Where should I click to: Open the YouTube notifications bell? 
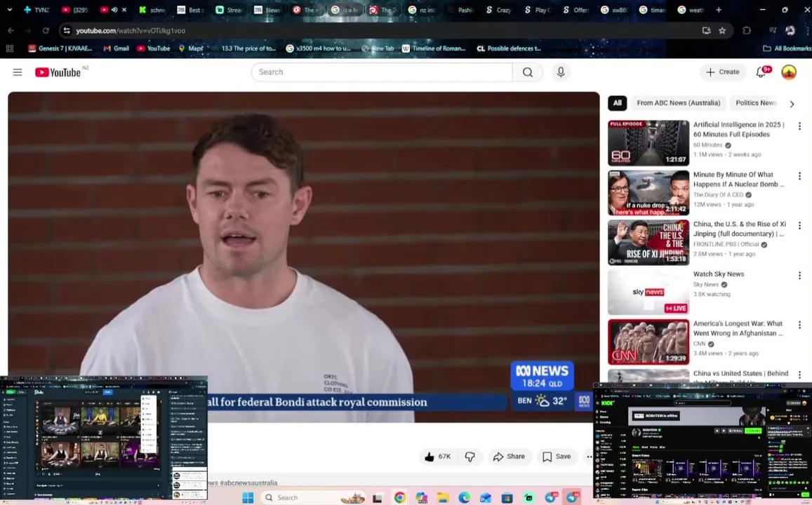pyautogui.click(x=761, y=72)
